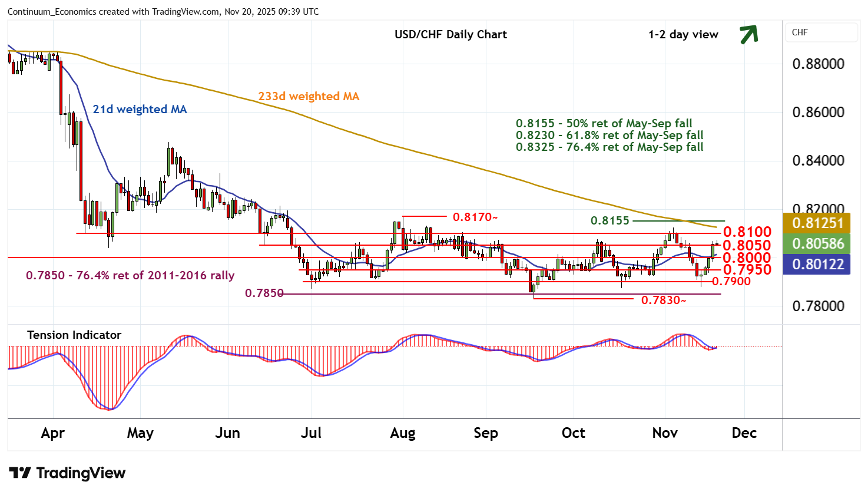
Task: Click the CHF currency label box
Action: (x=821, y=32)
